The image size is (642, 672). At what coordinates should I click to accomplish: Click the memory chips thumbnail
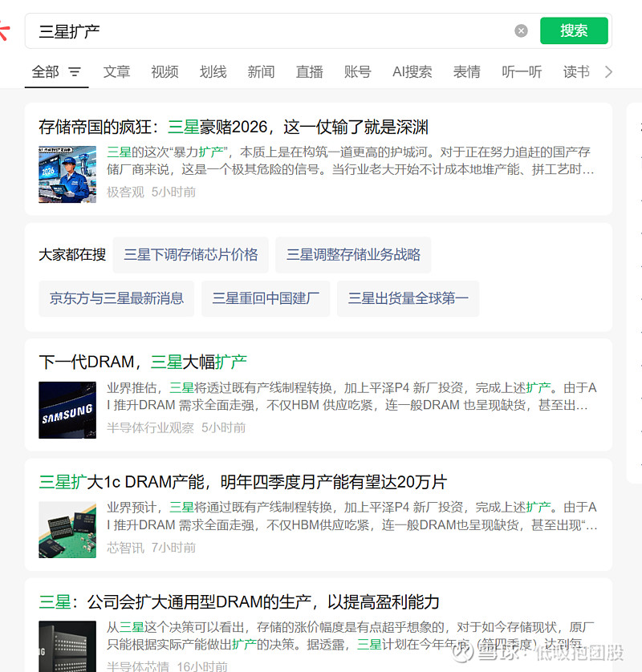(x=67, y=530)
